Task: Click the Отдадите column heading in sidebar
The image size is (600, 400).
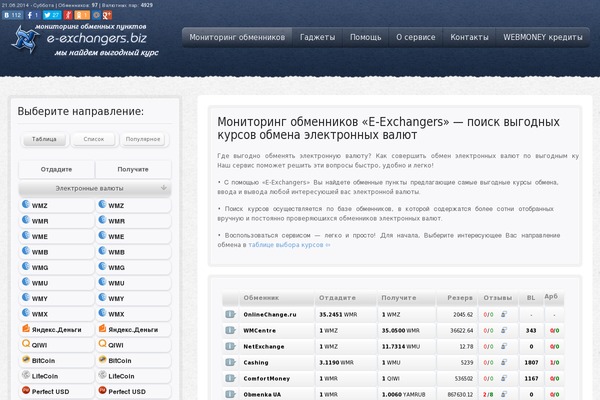Action: point(56,170)
